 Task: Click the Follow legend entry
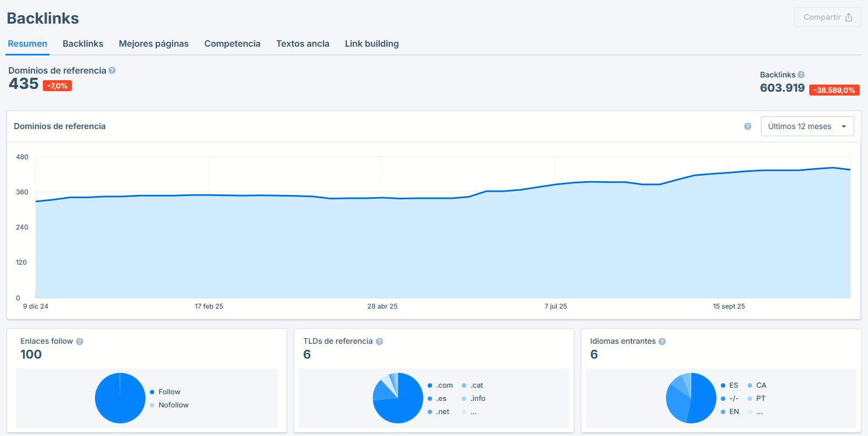165,392
